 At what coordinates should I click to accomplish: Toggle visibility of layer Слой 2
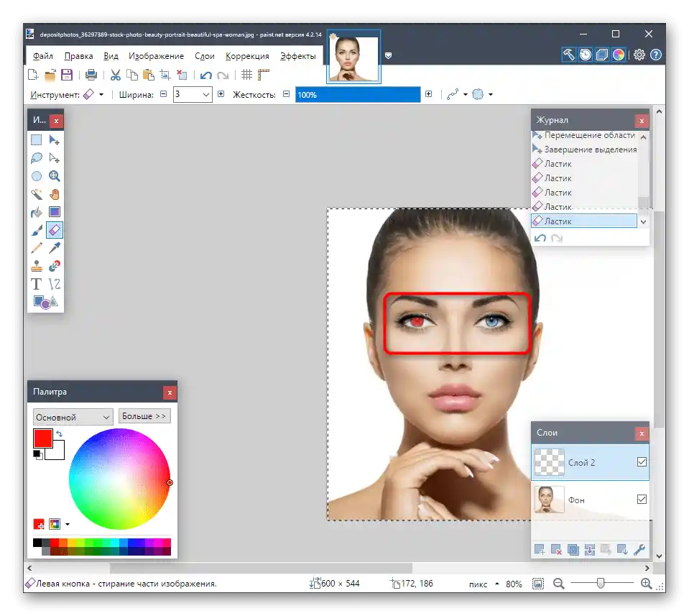642,462
